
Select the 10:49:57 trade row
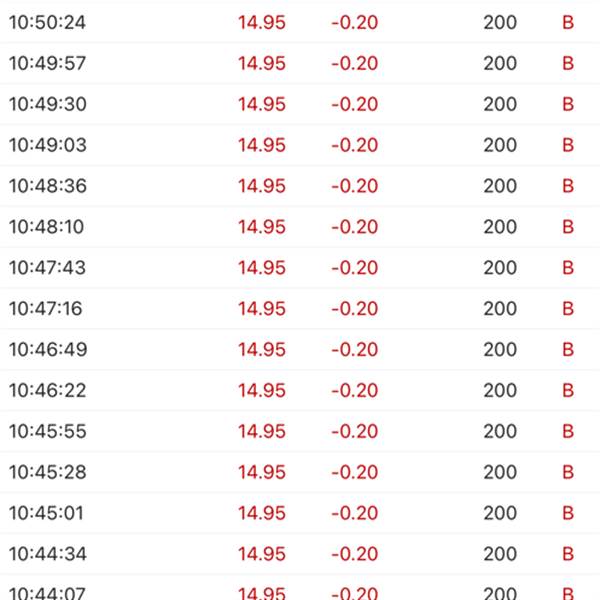(300, 63)
